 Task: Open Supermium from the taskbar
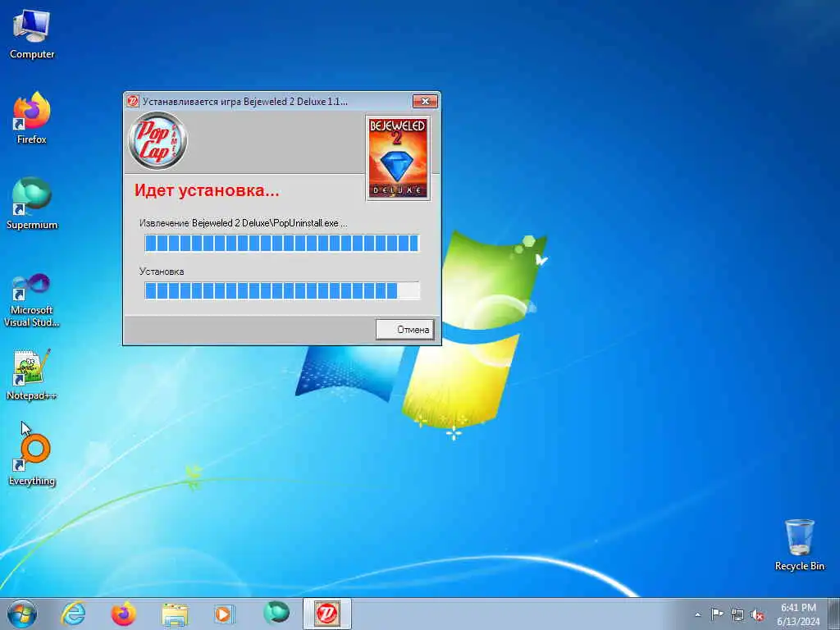click(276, 614)
